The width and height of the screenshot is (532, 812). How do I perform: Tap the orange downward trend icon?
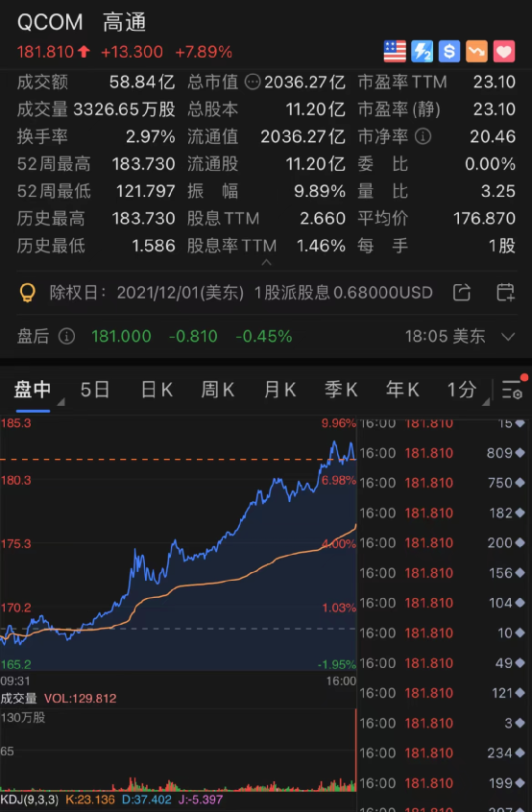(476, 52)
